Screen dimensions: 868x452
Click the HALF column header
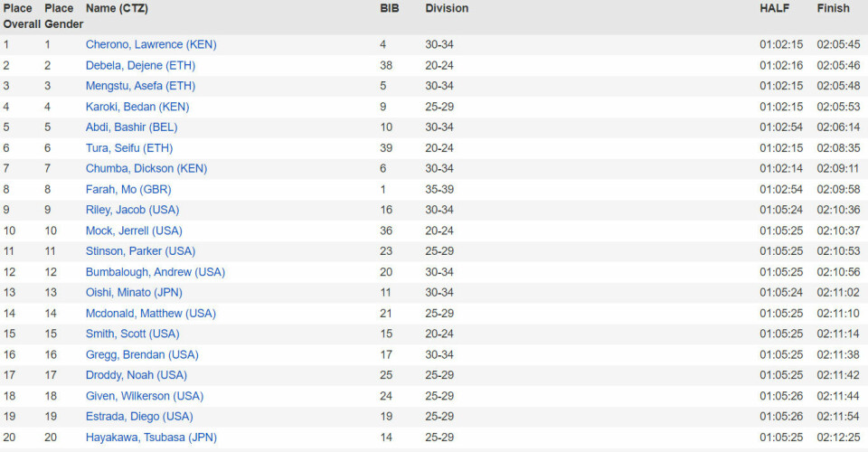[x=774, y=8]
